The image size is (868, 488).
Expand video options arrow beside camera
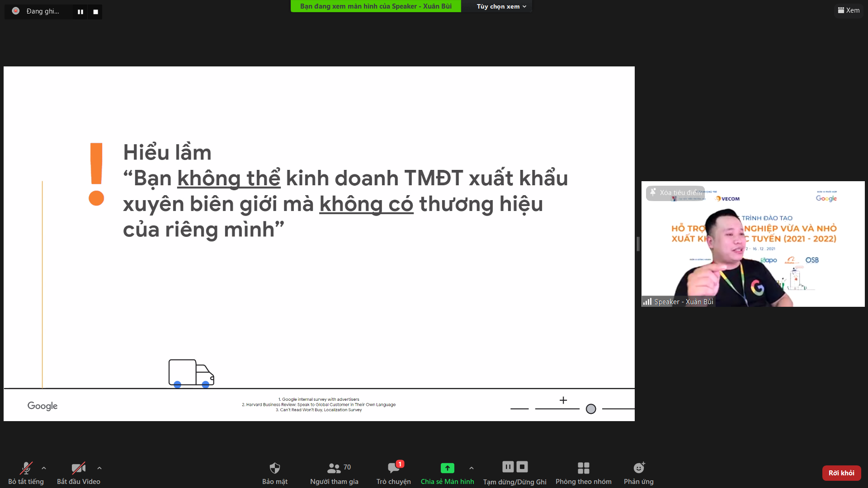pos(99,468)
